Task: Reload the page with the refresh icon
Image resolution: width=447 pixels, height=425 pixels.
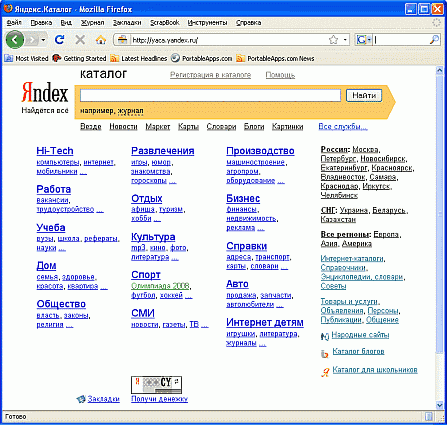Action: click(59, 40)
